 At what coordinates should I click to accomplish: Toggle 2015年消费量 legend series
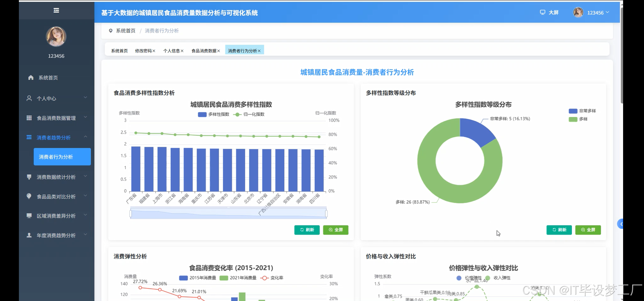pyautogui.click(x=198, y=278)
